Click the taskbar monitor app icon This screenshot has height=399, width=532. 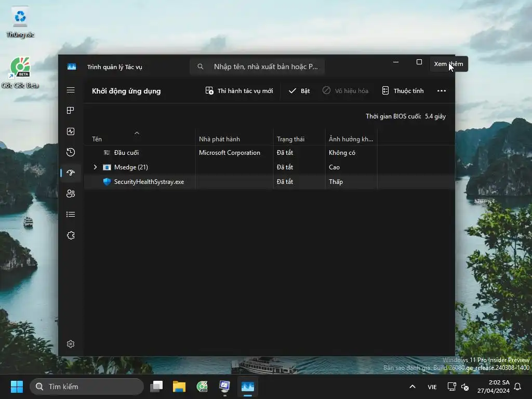(224, 387)
